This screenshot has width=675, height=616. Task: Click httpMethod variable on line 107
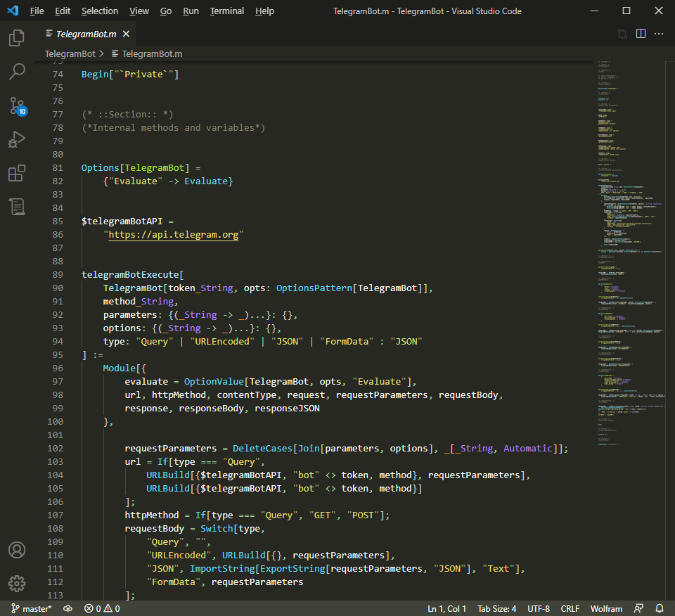pyautogui.click(x=152, y=515)
